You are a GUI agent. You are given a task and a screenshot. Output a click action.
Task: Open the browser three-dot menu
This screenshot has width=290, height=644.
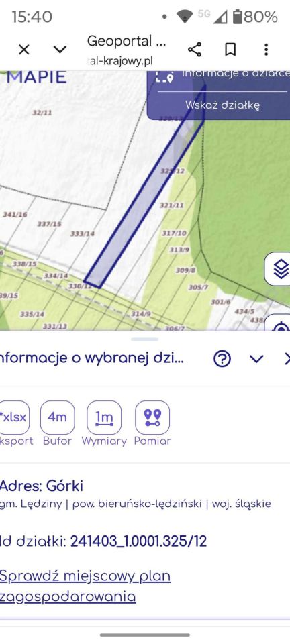click(267, 50)
